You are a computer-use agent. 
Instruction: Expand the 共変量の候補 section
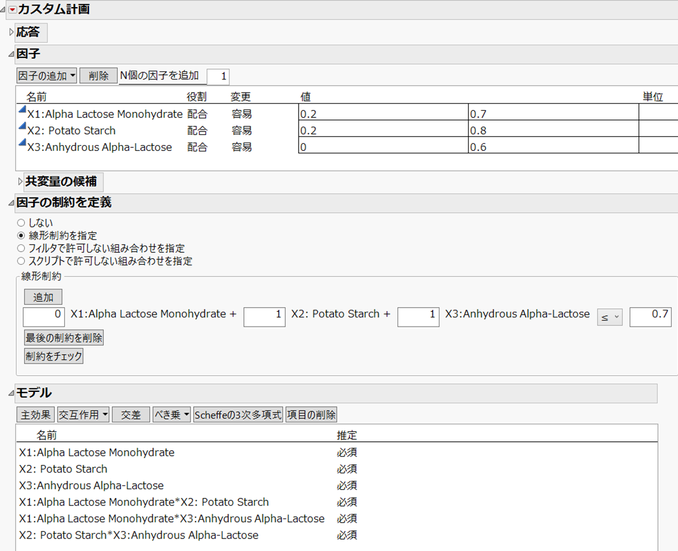[20, 181]
